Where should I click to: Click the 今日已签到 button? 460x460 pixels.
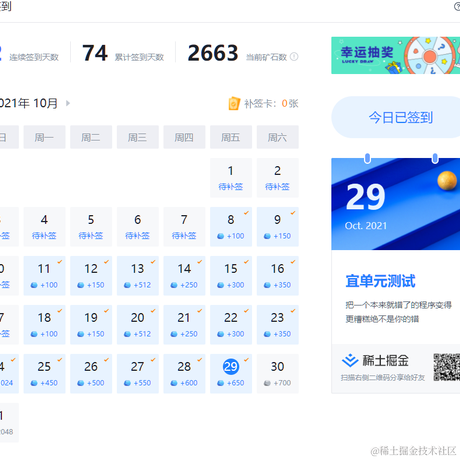(x=396, y=117)
